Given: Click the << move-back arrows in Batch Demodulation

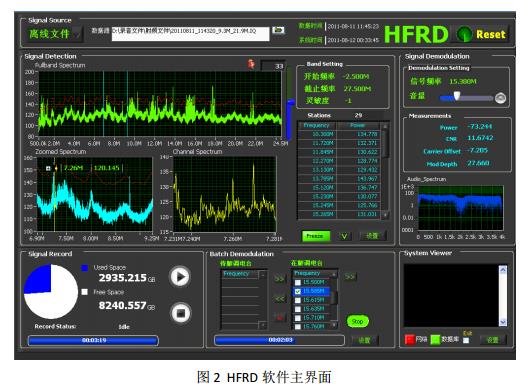Looking at the screenshot, I should (279, 299).
